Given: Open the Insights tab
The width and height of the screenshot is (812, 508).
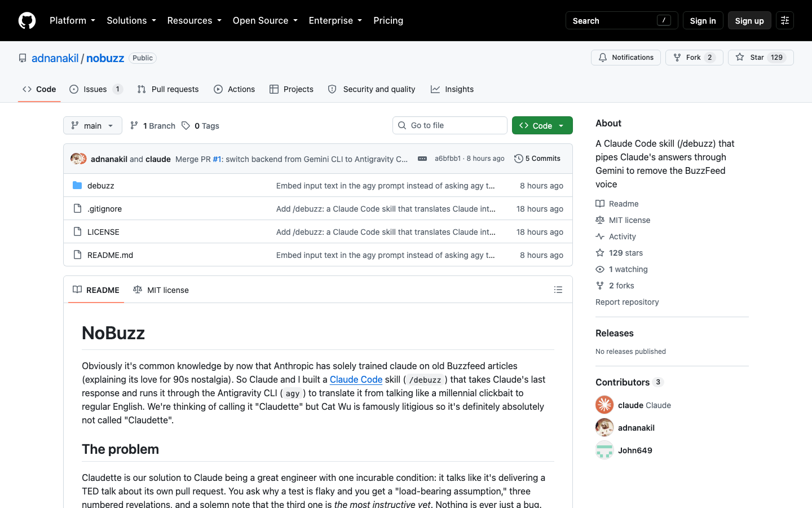Looking at the screenshot, I should click(x=452, y=89).
